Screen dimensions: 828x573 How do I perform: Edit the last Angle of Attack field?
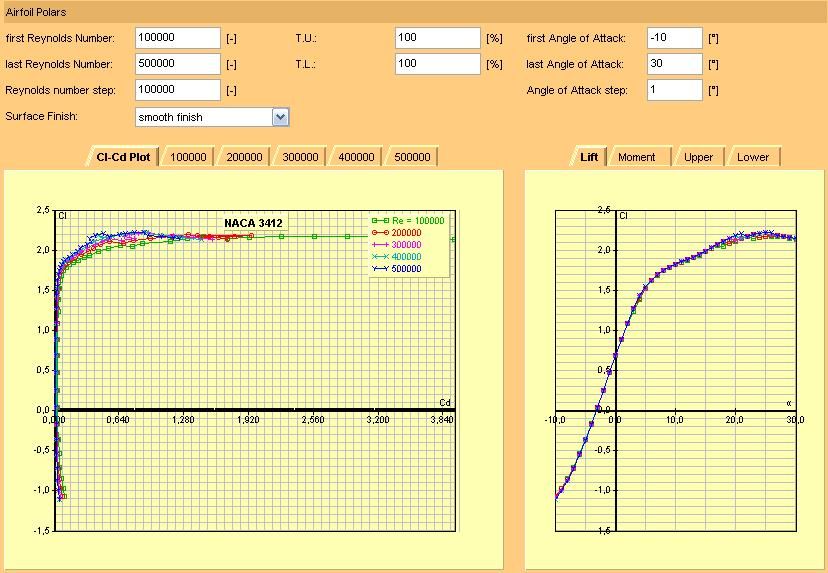pos(674,64)
